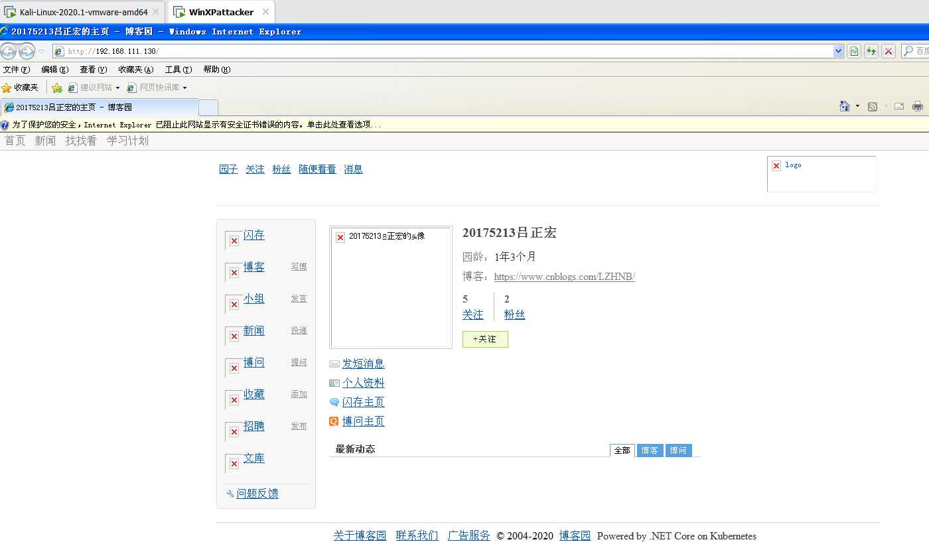
Task: Click the 问题反馈 feedback link
Action: click(257, 494)
